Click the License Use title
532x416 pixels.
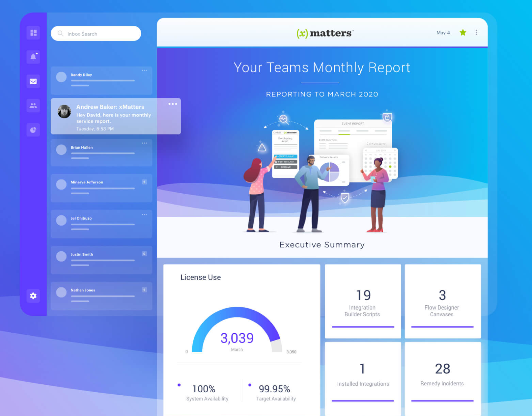click(201, 277)
